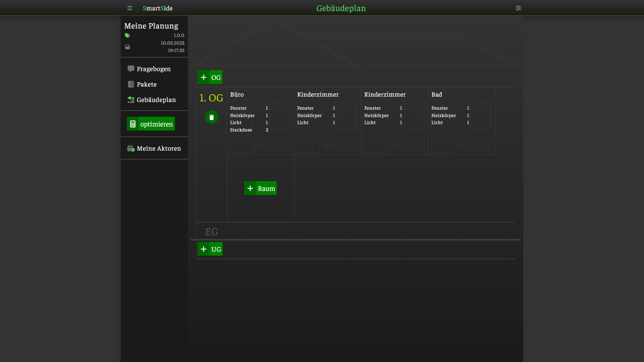644x362 pixels.
Task: Select the Büro room card
Action: [260, 121]
